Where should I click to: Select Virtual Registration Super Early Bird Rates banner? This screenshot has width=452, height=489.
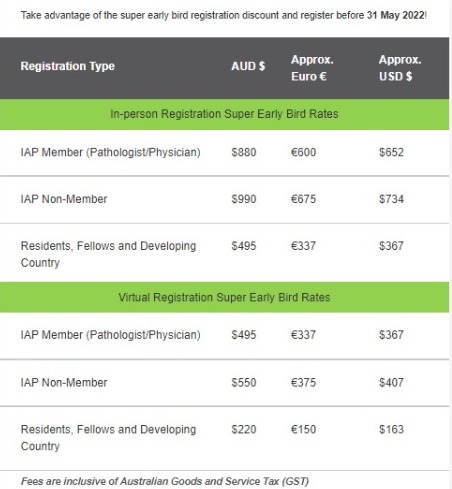coord(224,297)
